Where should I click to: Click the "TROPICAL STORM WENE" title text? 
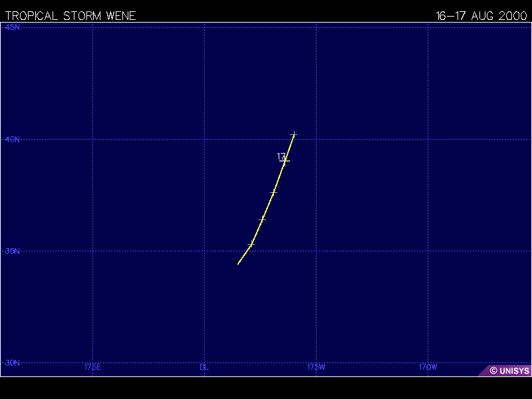pyautogui.click(x=70, y=16)
